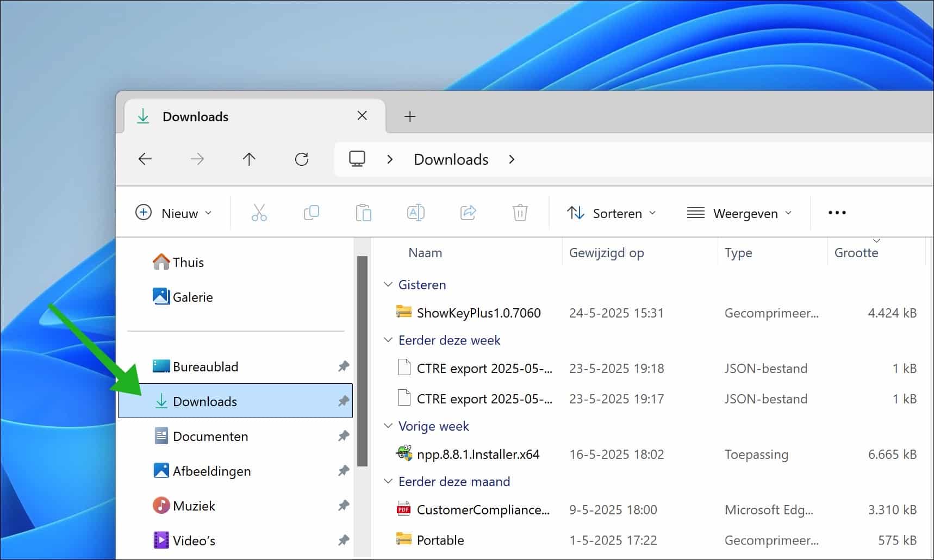
Task: Toggle the pin next to Muziek
Action: point(343,506)
